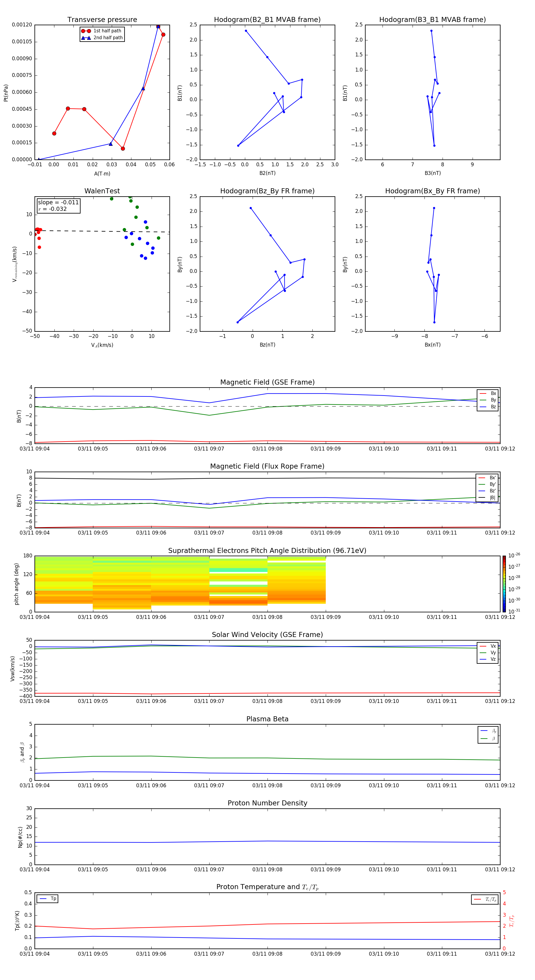Viewport: 535px width, 980px height.
Task: Click the 'Np(#/cc)' y-axis label
Action: 20,837
